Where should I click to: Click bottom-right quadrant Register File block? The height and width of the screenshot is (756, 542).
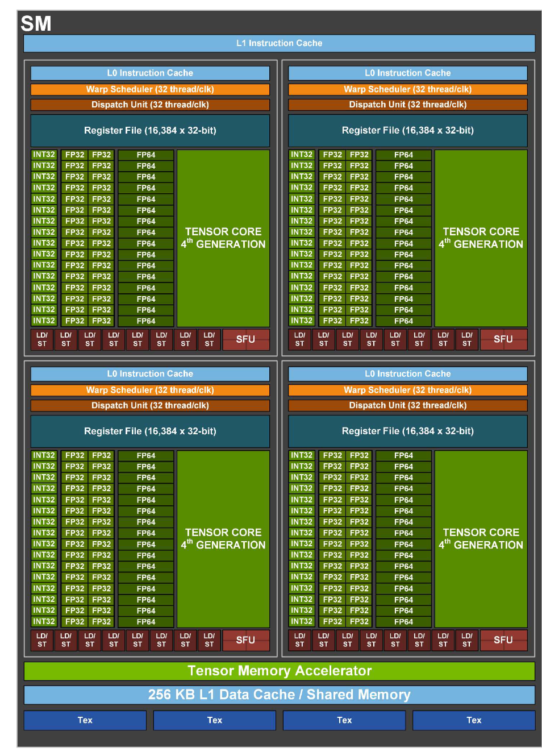[x=407, y=431]
